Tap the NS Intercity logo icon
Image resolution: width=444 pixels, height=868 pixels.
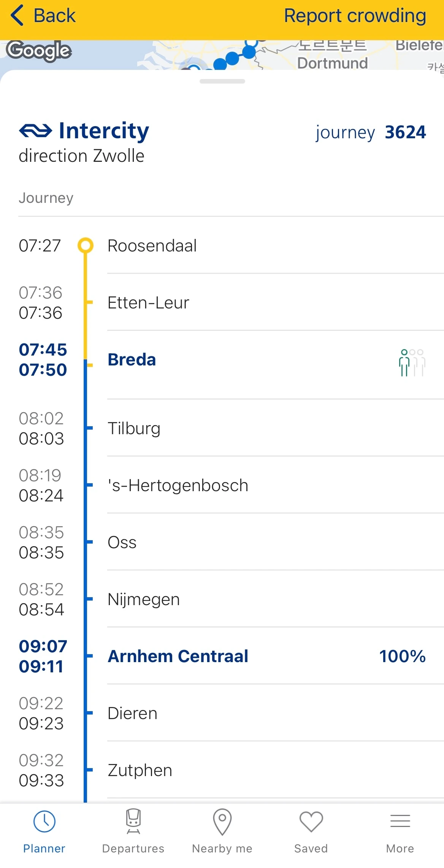pyautogui.click(x=35, y=131)
